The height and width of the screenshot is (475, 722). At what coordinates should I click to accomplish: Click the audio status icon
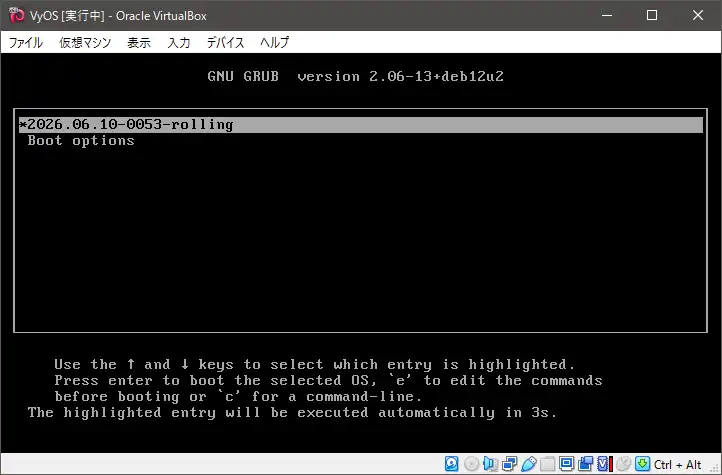(491, 464)
